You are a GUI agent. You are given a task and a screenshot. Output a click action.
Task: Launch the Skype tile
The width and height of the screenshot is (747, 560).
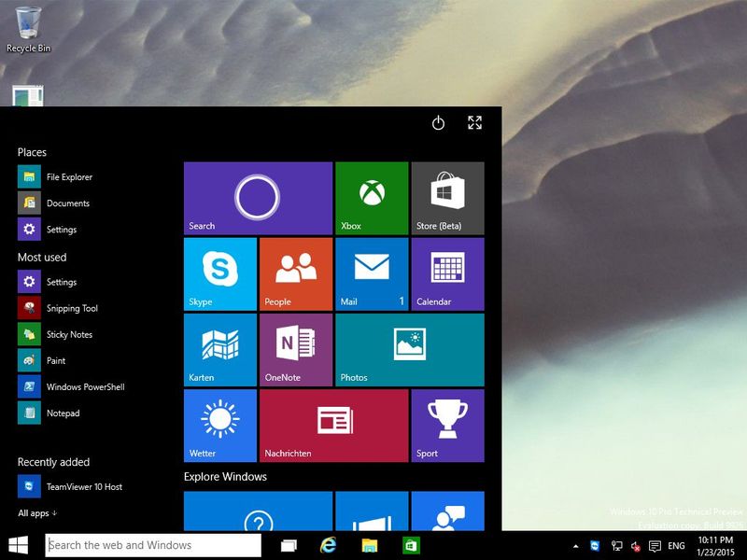click(x=220, y=273)
